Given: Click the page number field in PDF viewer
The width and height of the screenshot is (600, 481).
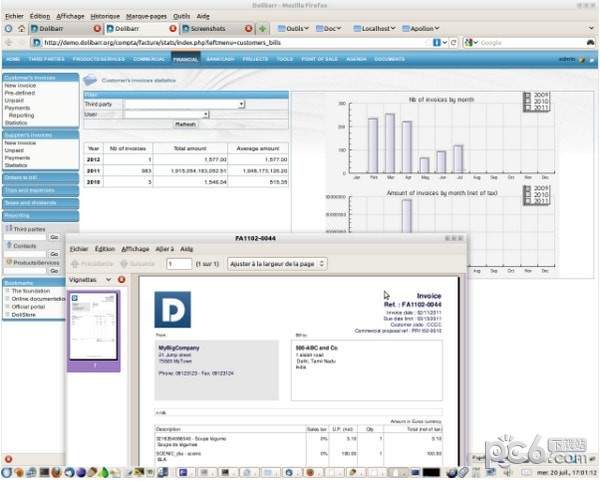Looking at the screenshot, I should point(179,264).
